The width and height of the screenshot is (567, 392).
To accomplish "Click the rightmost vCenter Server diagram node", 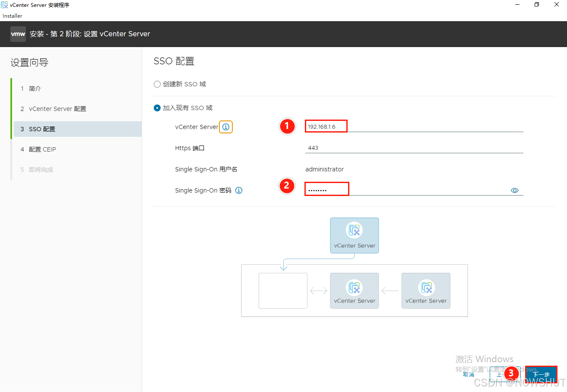I will [426, 291].
